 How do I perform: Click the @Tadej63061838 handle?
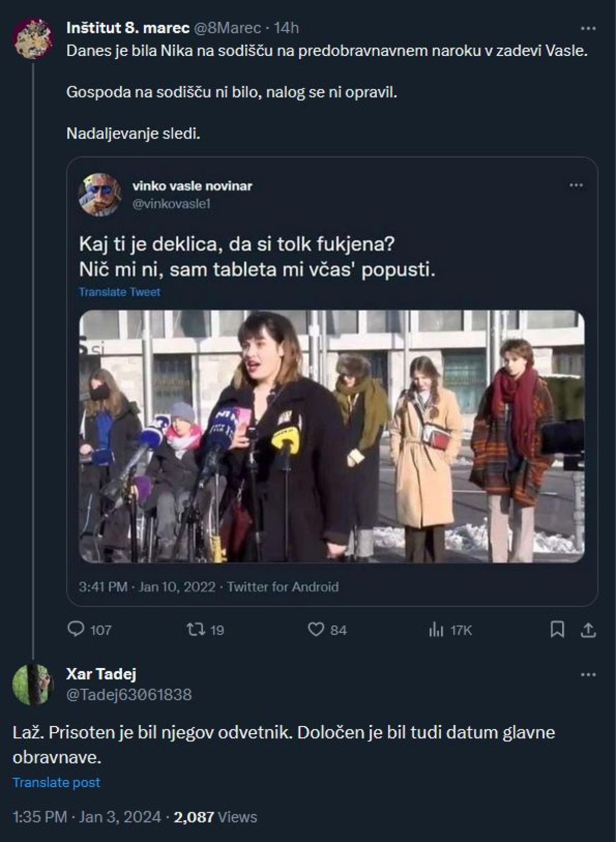coord(129,695)
